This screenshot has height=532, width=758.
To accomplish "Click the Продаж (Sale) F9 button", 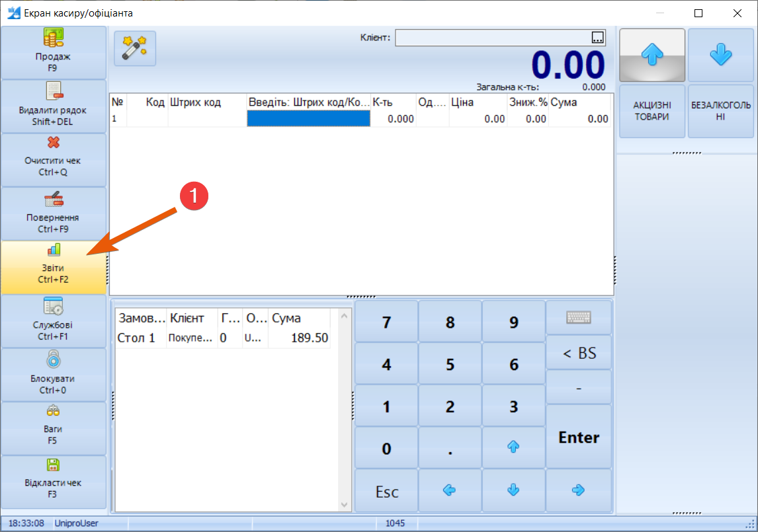I will pyautogui.click(x=53, y=53).
